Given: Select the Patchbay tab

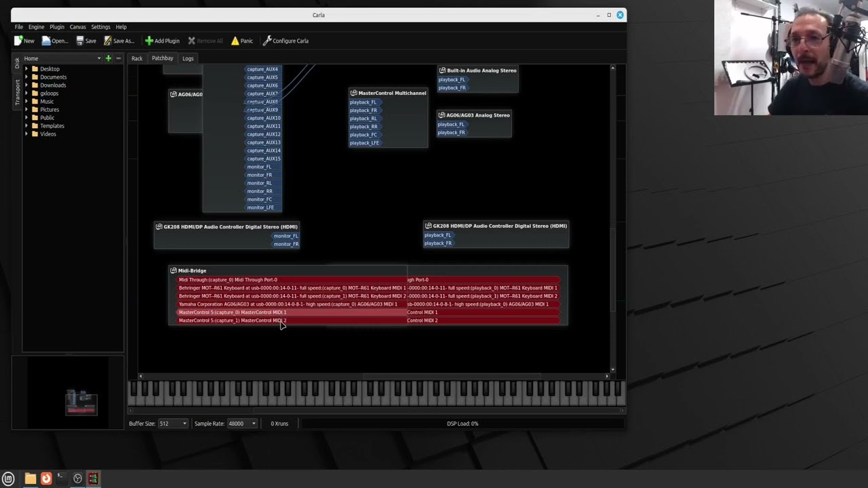Looking at the screenshot, I should (163, 58).
